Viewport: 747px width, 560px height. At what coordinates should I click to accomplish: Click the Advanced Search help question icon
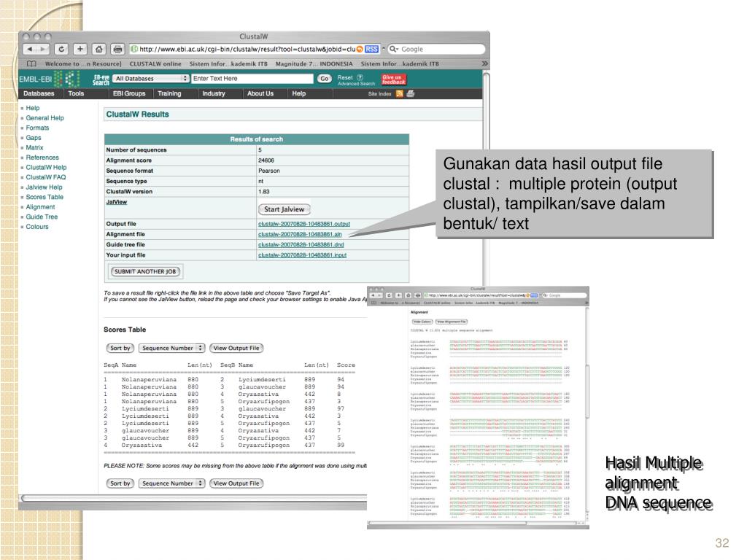click(360, 77)
